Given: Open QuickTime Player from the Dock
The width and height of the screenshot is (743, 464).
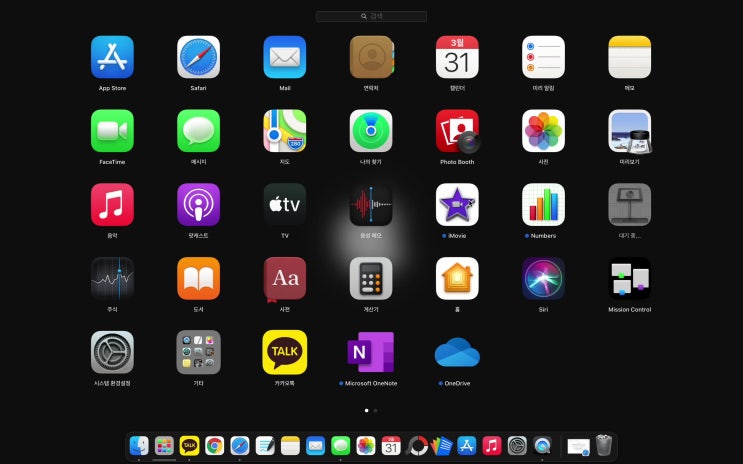Looking at the screenshot, I should pyautogui.click(x=542, y=446).
